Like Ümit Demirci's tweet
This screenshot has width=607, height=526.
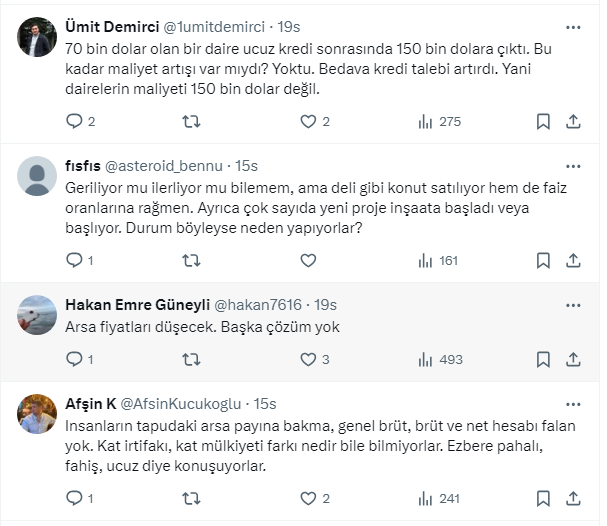(309, 122)
